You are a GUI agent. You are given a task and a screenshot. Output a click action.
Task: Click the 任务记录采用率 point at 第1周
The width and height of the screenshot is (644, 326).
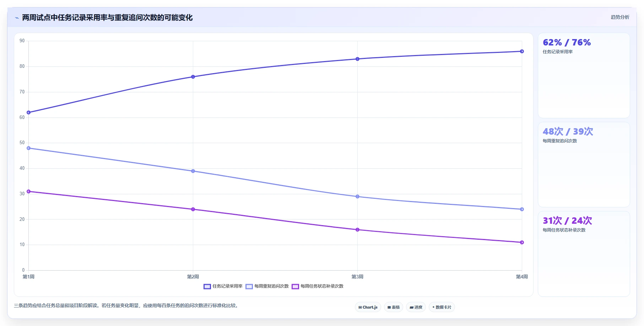click(x=29, y=113)
